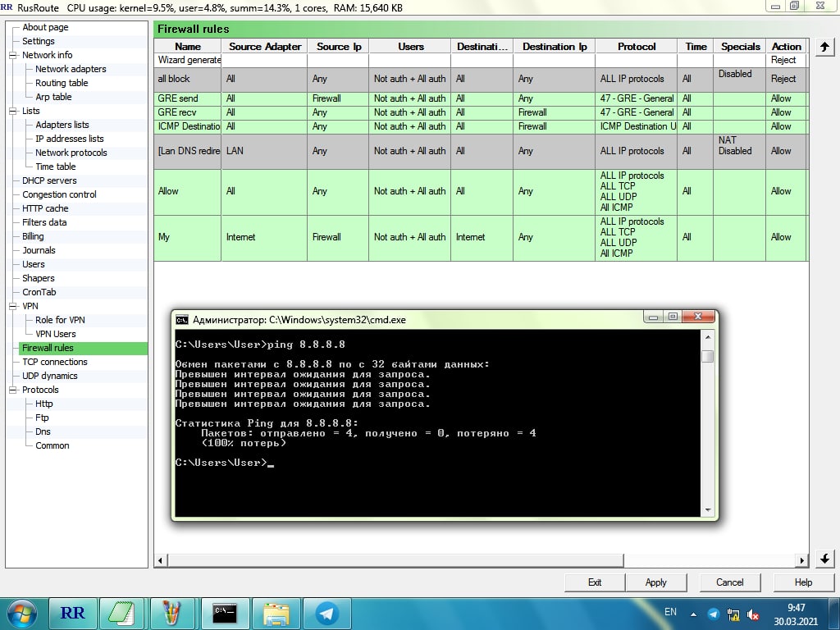Image resolution: width=840 pixels, height=630 pixels.
Task: Open CronTab page
Action: [39, 292]
